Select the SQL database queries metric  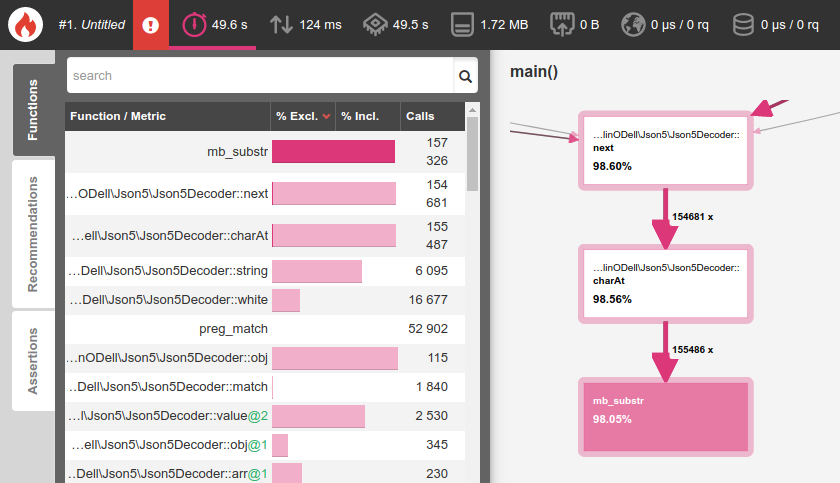tap(776, 24)
